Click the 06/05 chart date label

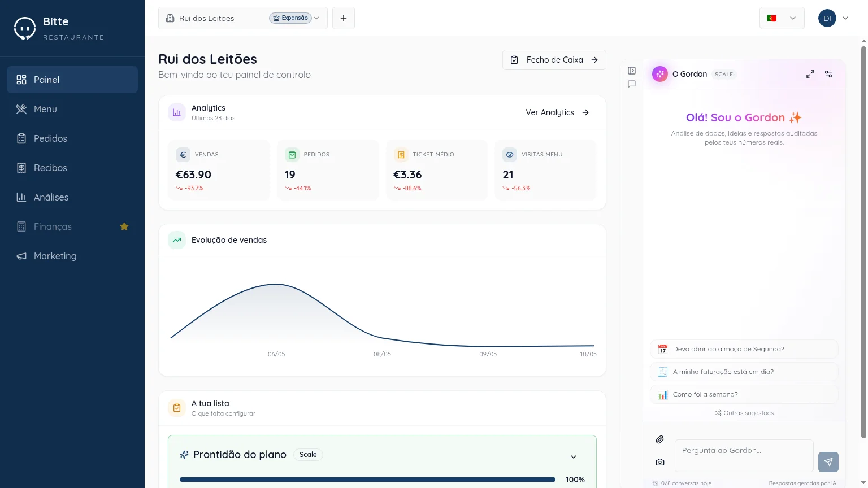[x=276, y=354]
